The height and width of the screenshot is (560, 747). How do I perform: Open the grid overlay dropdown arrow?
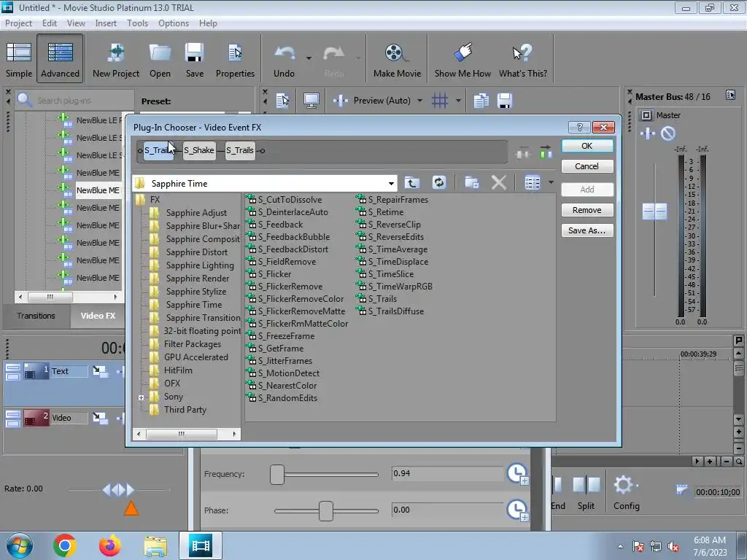(458, 101)
